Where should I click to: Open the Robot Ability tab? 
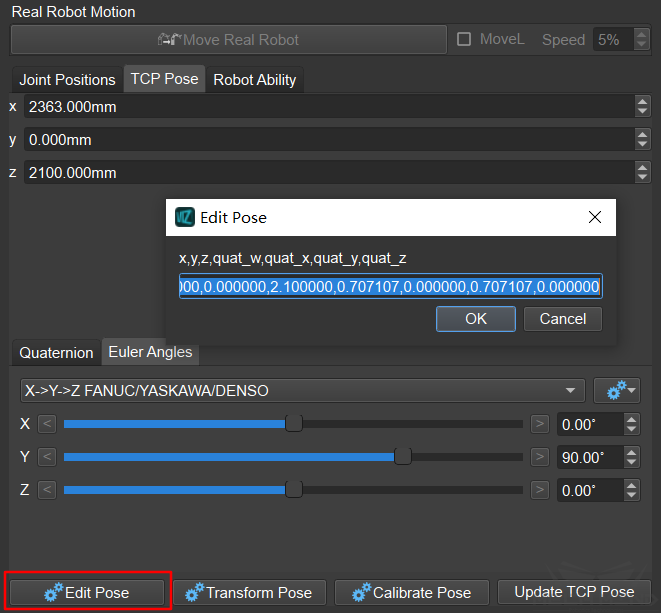point(255,80)
